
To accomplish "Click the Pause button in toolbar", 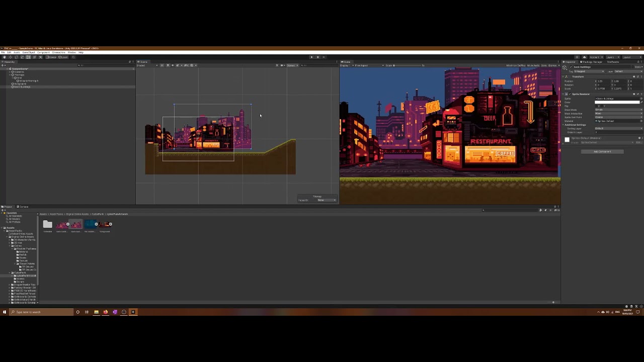I will (x=317, y=57).
